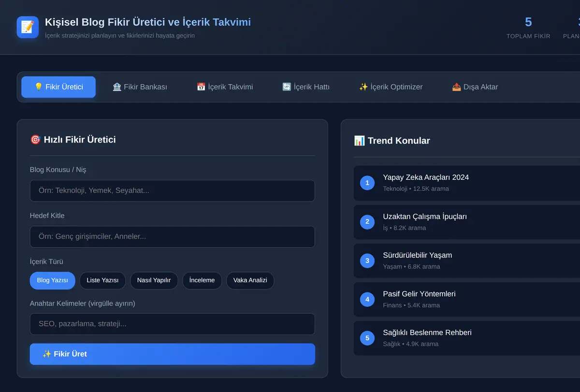Click rank badge 2 in Trend Konular
Image resolution: width=580 pixels, height=392 pixels.
367,222
